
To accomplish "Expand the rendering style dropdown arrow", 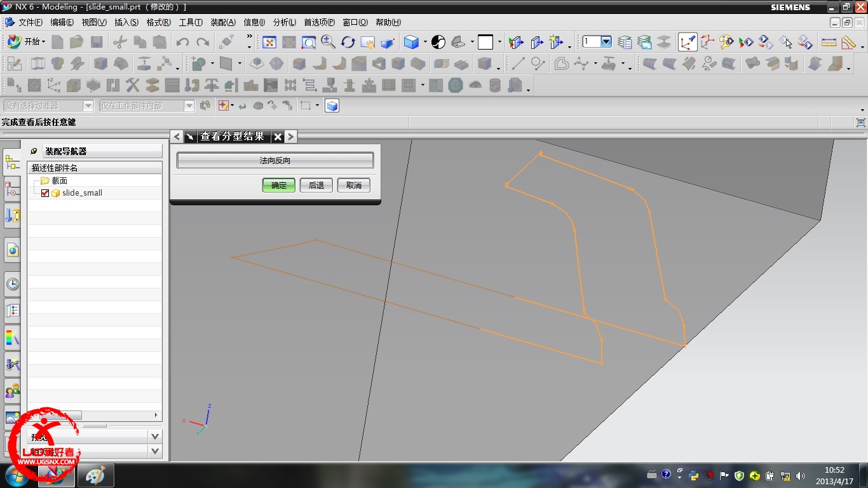I will click(425, 43).
